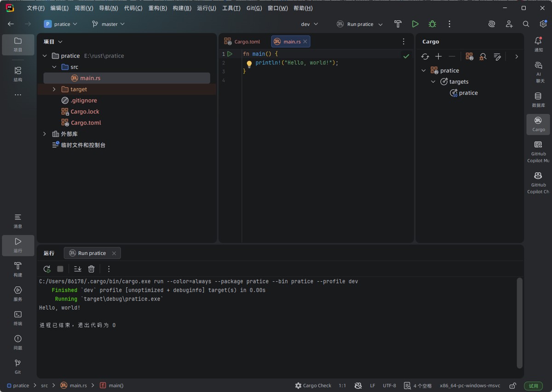Toggle scroll to end in Run panel
The width and height of the screenshot is (552, 392).
coord(77,269)
